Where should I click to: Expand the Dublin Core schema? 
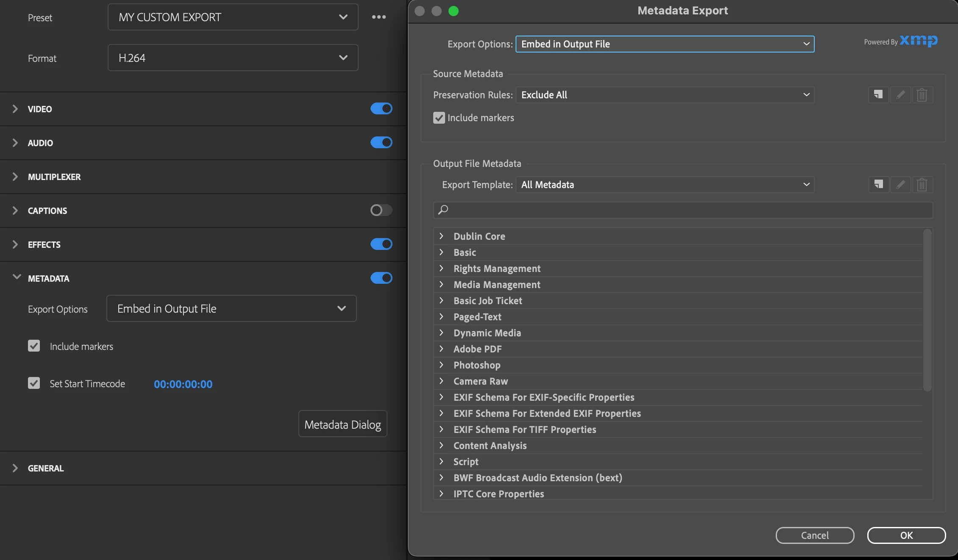tap(441, 236)
